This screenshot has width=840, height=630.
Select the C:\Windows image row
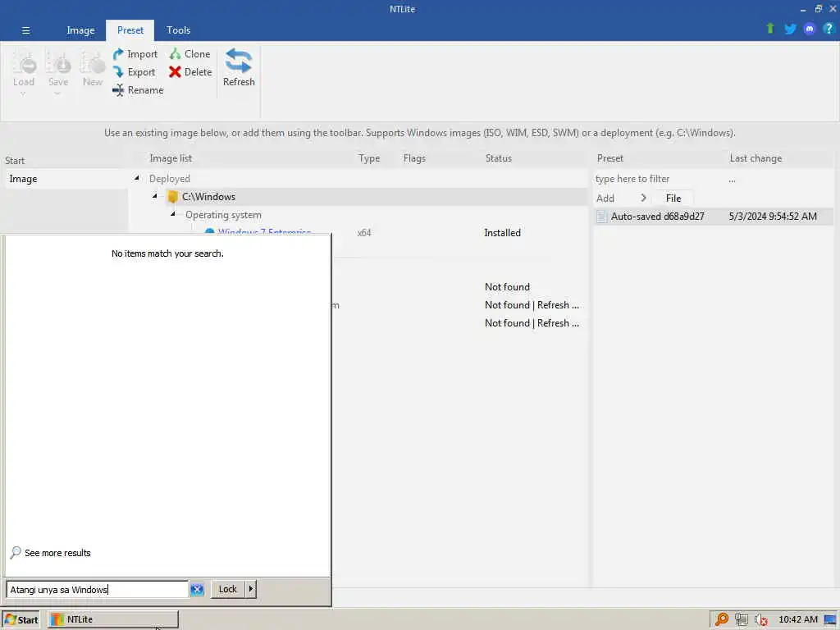[358, 197]
